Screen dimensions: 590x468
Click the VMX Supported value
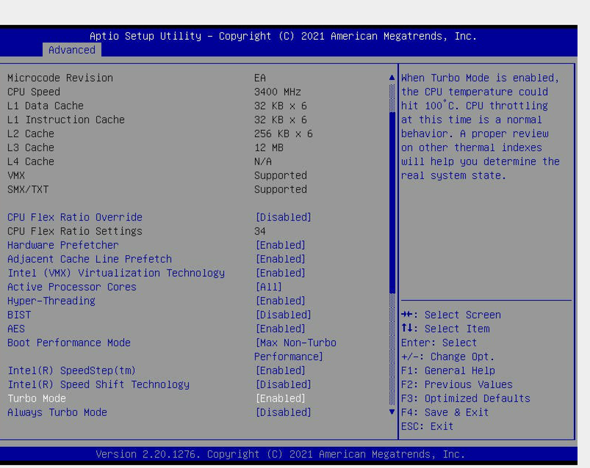(x=281, y=175)
